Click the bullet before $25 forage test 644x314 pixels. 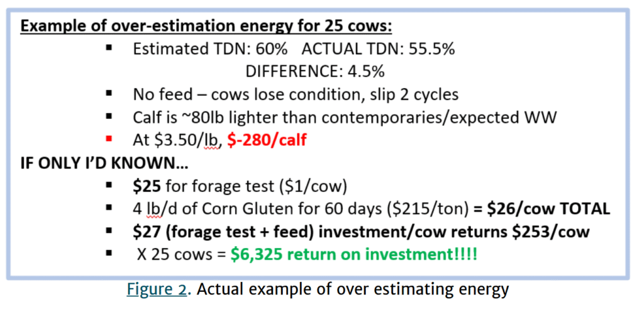point(109,185)
